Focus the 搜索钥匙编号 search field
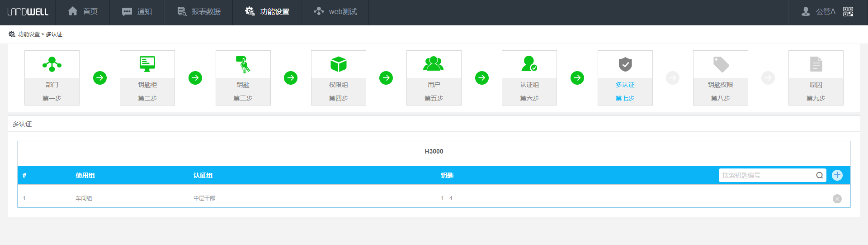The image size is (868, 245). [x=766, y=175]
